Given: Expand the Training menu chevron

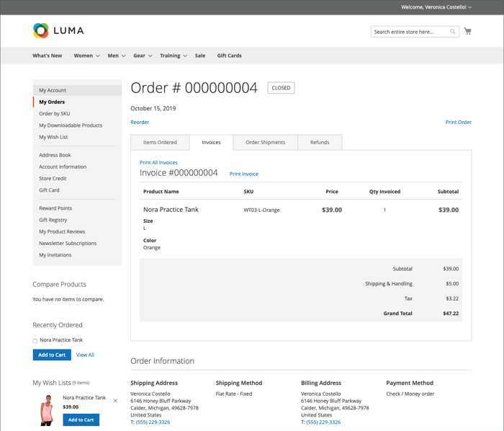Looking at the screenshot, I should [185, 56].
